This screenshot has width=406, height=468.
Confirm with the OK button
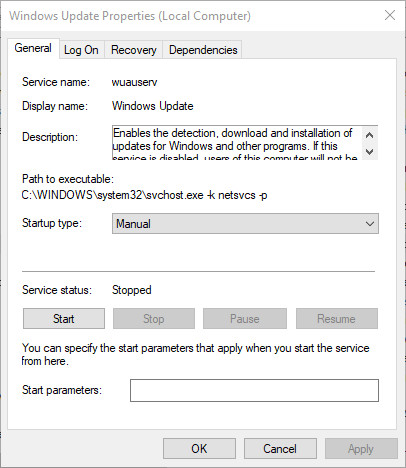[199, 449]
